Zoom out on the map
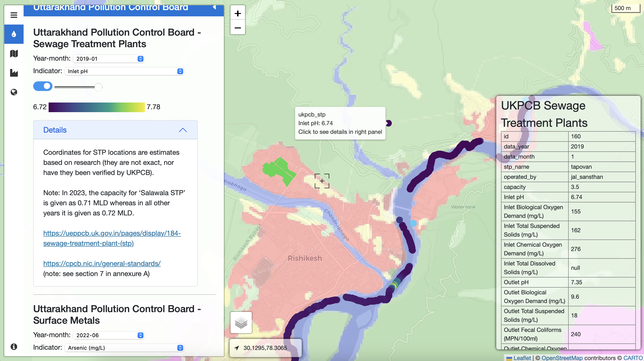 [238, 27]
